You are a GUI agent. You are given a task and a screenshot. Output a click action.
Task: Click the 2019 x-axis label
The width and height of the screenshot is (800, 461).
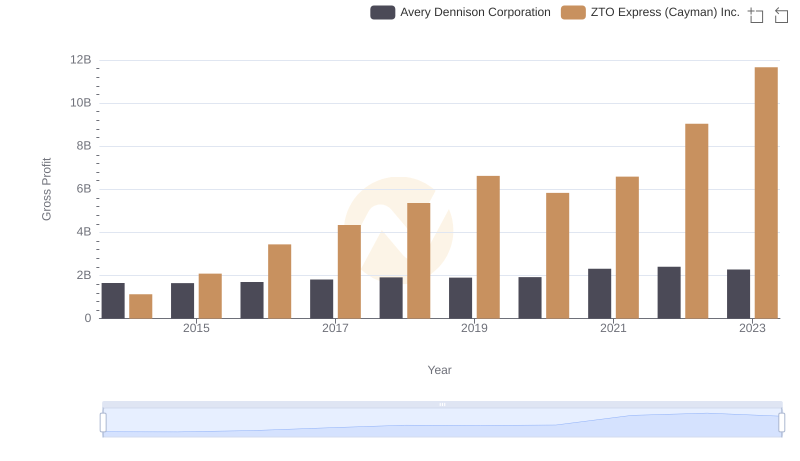click(474, 328)
